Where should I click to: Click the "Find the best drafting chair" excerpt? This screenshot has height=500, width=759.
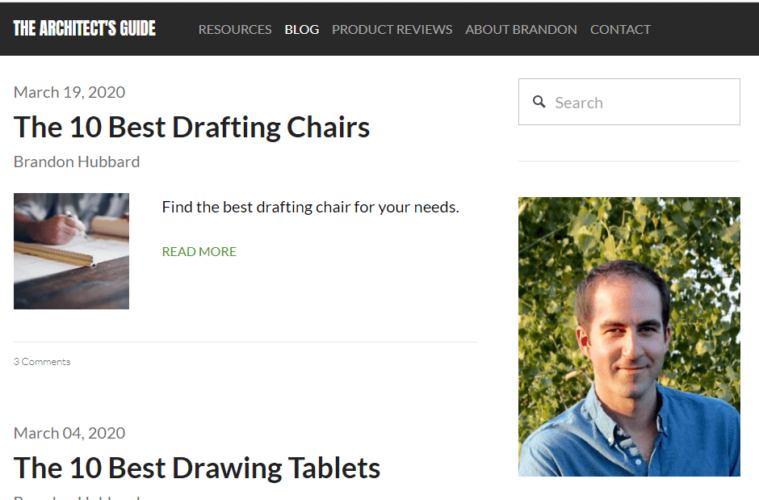point(310,208)
